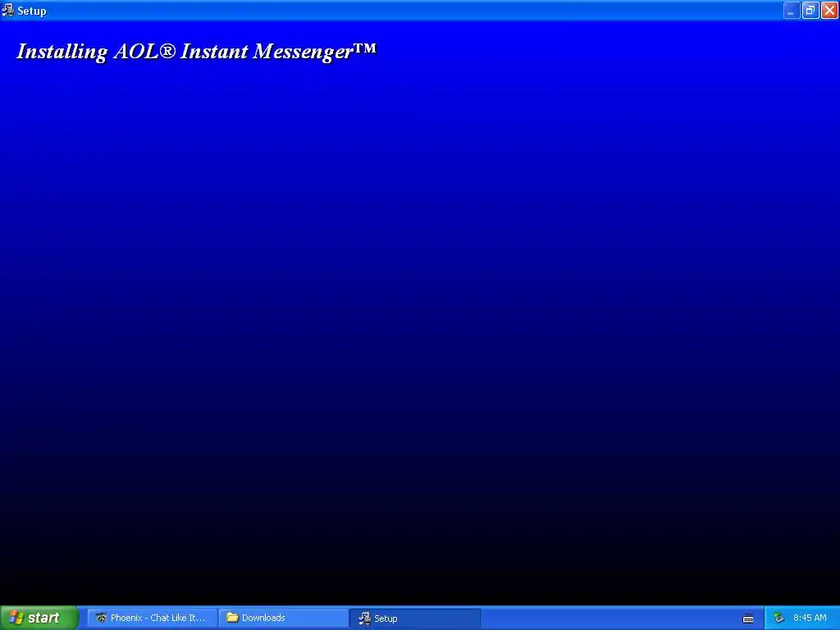Click the network tray icon beside clock
The width and height of the screenshot is (840, 630).
778,618
